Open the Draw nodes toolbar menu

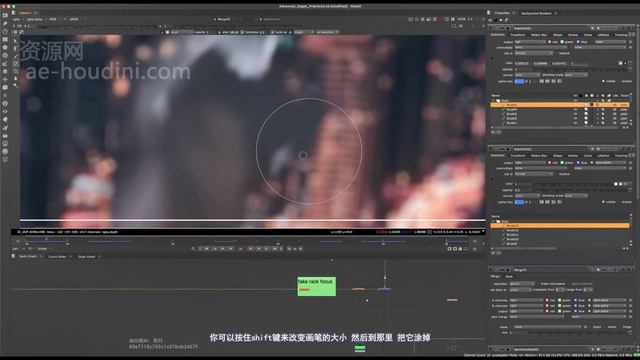(x=5, y=23)
